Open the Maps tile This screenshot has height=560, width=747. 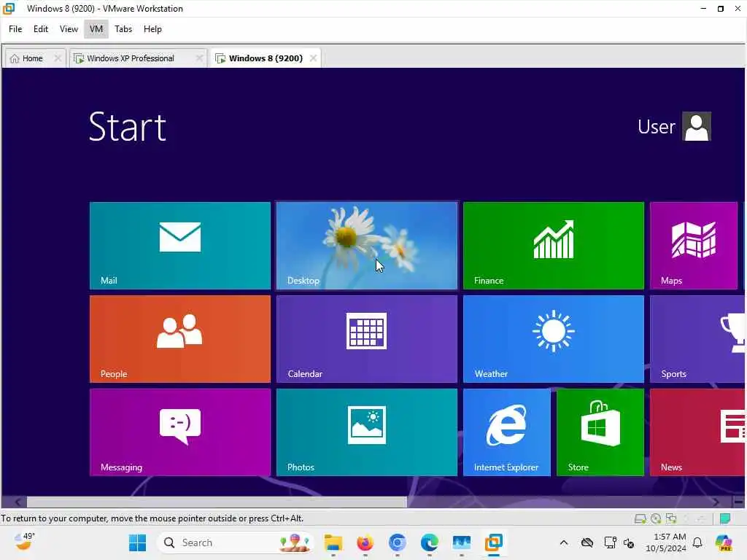(x=694, y=246)
